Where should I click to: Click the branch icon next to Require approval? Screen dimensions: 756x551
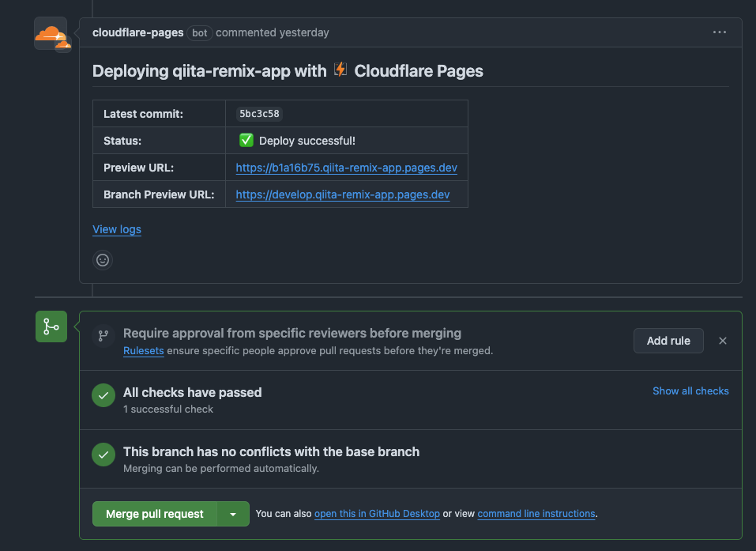point(103,335)
